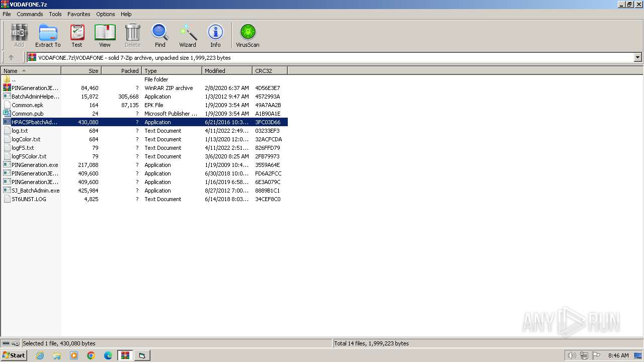This screenshot has height=362, width=644.
Task: Click 'Total 14 files' status text
Action: click(x=371, y=343)
